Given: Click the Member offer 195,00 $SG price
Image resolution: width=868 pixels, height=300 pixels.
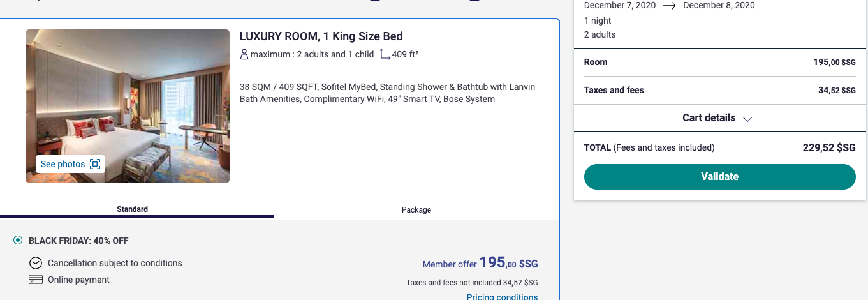Looking at the screenshot, I should (480, 263).
